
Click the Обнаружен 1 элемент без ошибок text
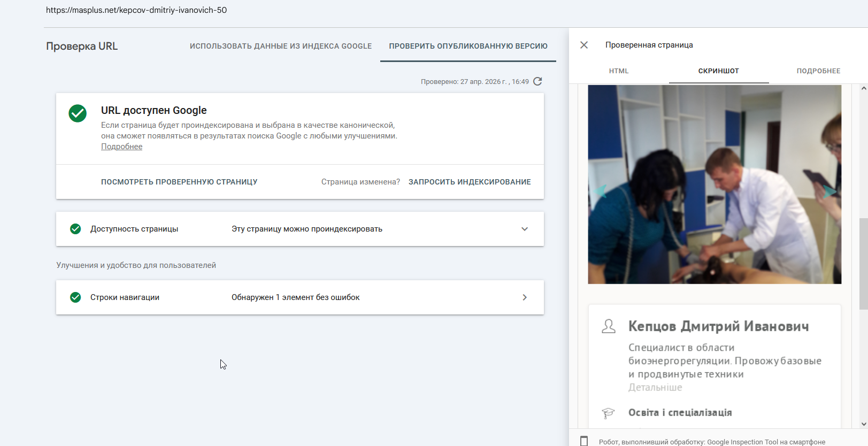(296, 297)
